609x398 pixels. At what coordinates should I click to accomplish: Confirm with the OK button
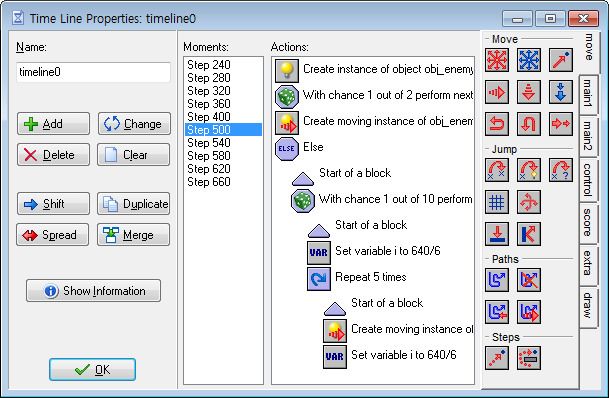[92, 370]
